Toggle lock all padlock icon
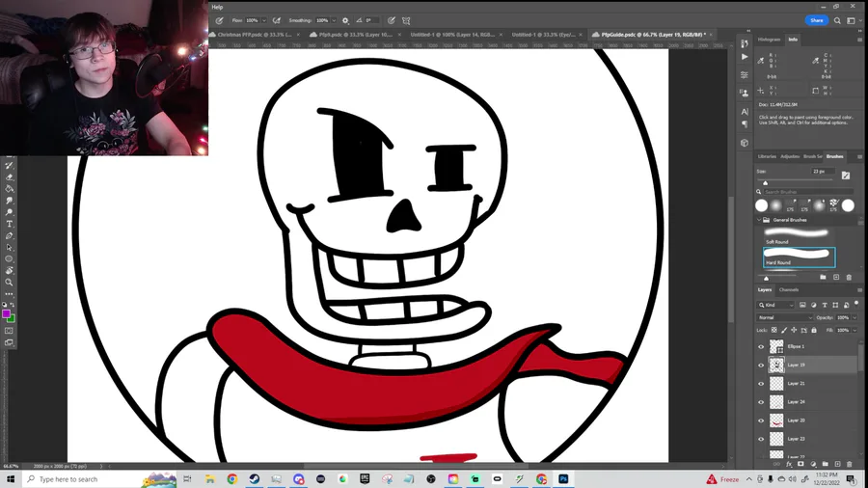 814,330
